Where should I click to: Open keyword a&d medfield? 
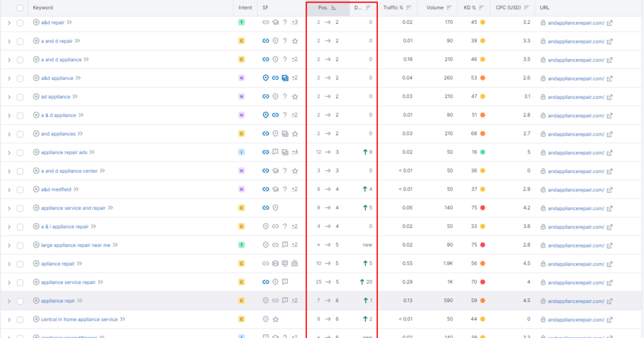click(x=56, y=189)
